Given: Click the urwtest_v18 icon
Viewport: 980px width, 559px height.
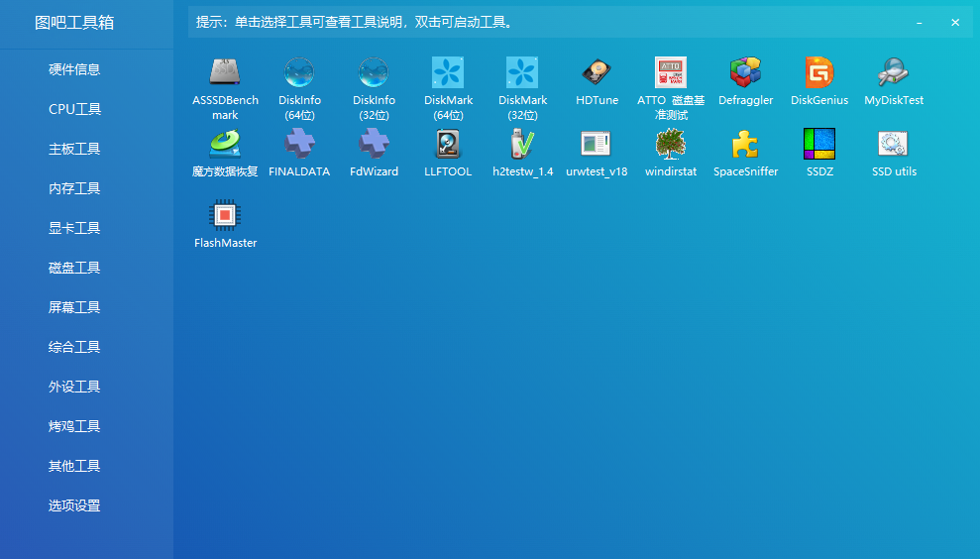Looking at the screenshot, I should [597, 144].
